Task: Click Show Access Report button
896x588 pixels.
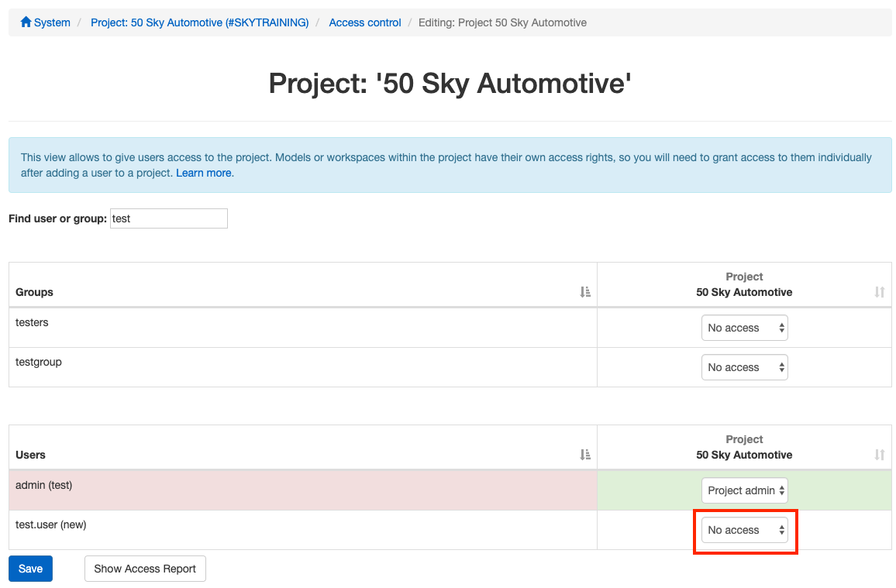Action: [145, 569]
